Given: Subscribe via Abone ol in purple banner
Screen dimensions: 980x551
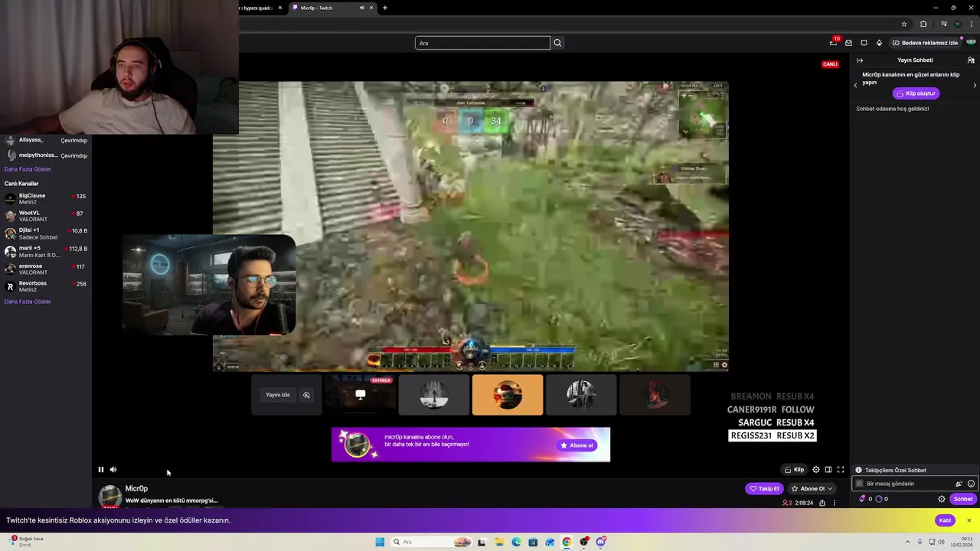Looking at the screenshot, I should click(x=577, y=445).
